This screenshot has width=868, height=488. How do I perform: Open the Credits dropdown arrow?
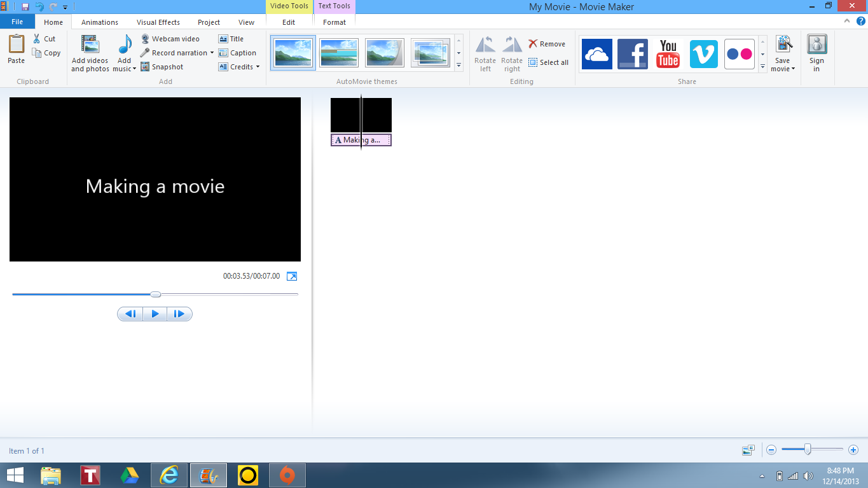pyautogui.click(x=258, y=67)
